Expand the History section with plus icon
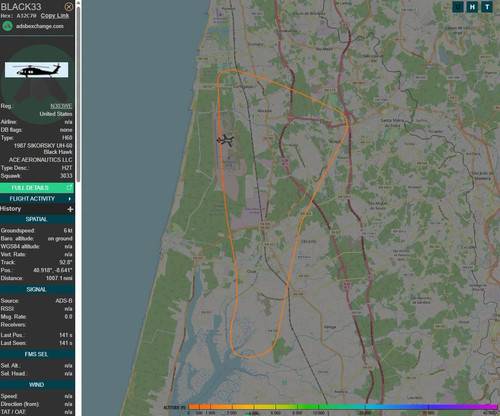Image resolution: width=500 pixels, height=416 pixels. pyautogui.click(x=70, y=209)
